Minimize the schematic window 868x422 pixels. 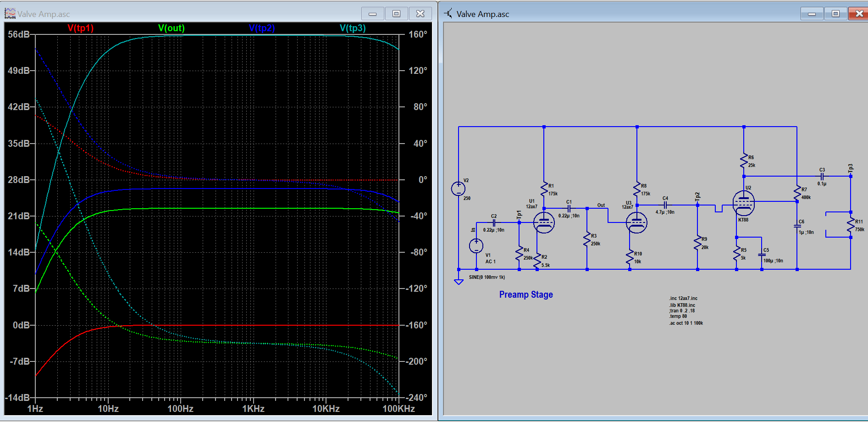[812, 14]
